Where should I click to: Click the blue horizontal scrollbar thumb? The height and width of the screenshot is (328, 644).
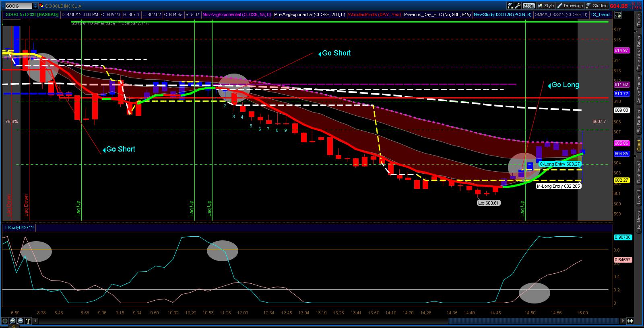[x=534, y=321]
